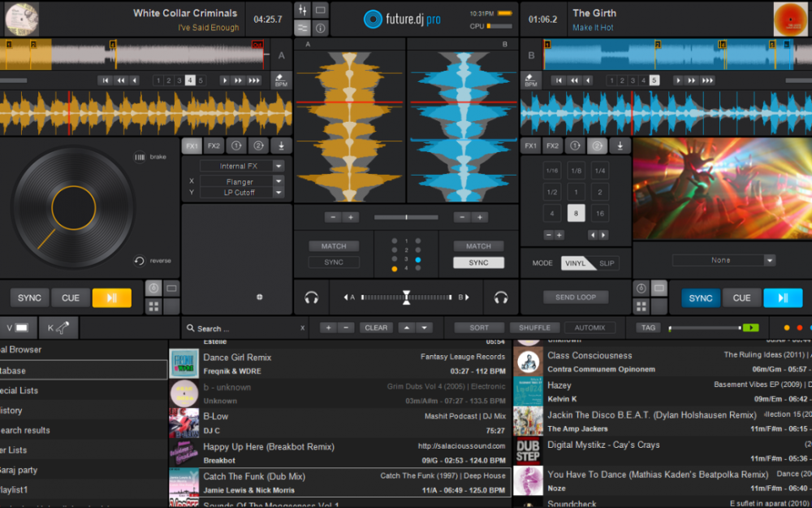812x508 pixels.
Task: Switch to FX2 tab on deck A
Action: pos(214,146)
